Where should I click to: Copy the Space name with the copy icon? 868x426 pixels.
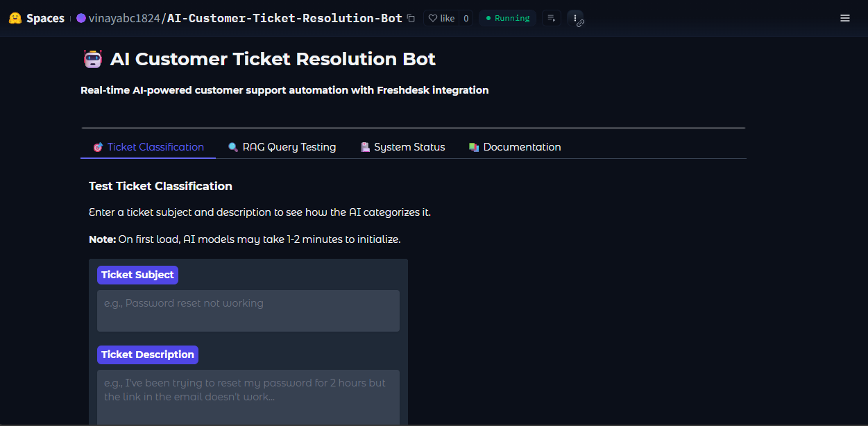pos(411,19)
